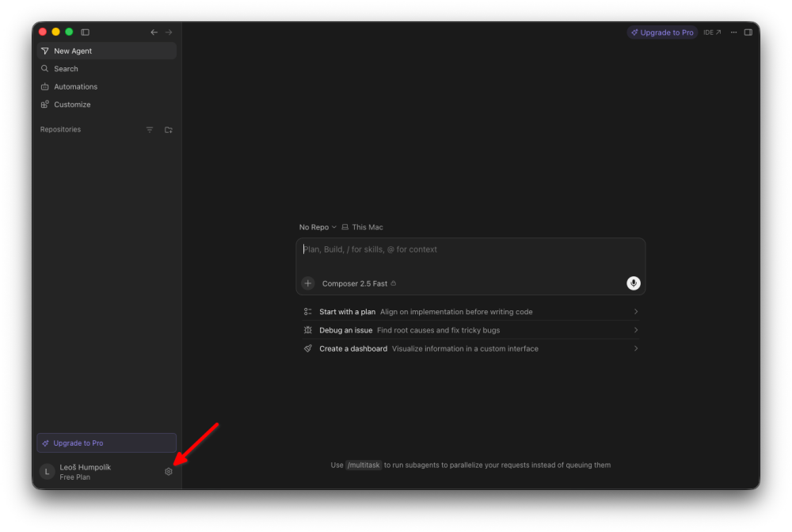
Task: Open the three-dot more options menu
Action: 733,32
